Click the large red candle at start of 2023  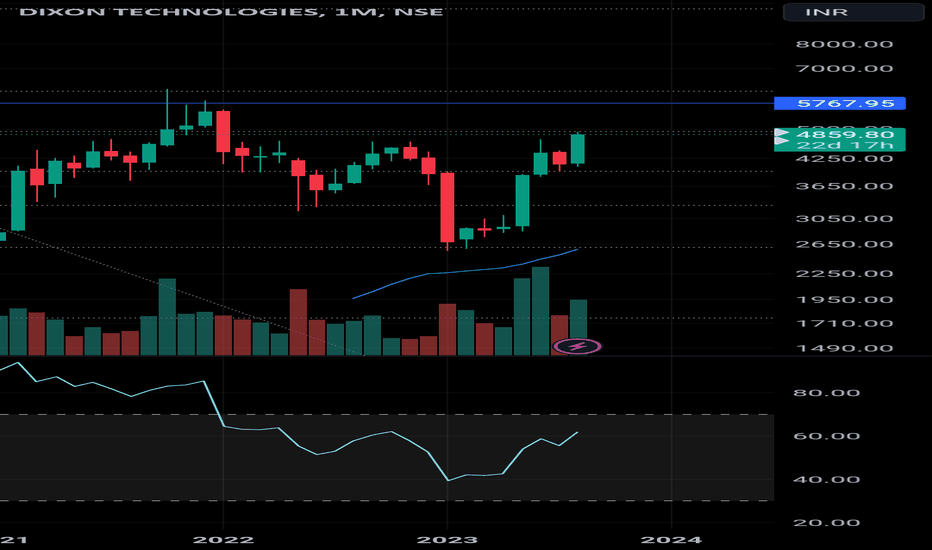(447, 207)
